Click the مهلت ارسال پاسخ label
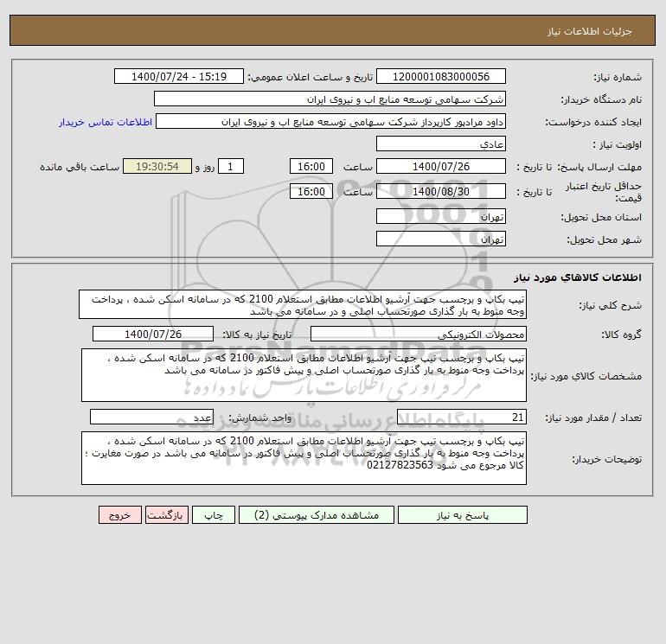The image size is (666, 644). click(599, 167)
